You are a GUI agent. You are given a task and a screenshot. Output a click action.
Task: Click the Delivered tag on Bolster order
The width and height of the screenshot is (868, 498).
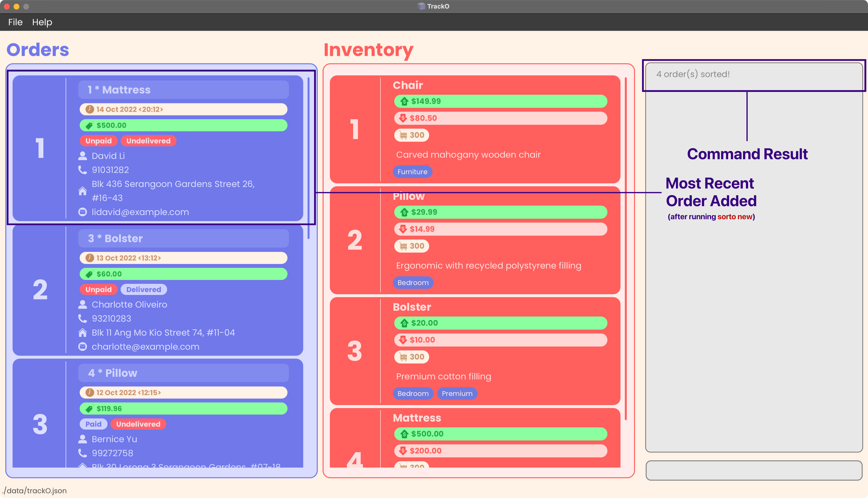[144, 289]
